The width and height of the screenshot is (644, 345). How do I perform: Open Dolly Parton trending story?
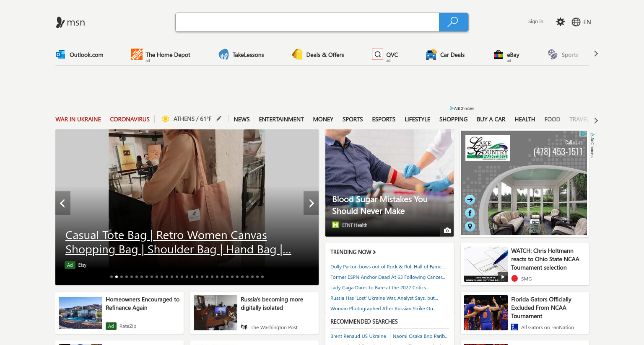[387, 267]
